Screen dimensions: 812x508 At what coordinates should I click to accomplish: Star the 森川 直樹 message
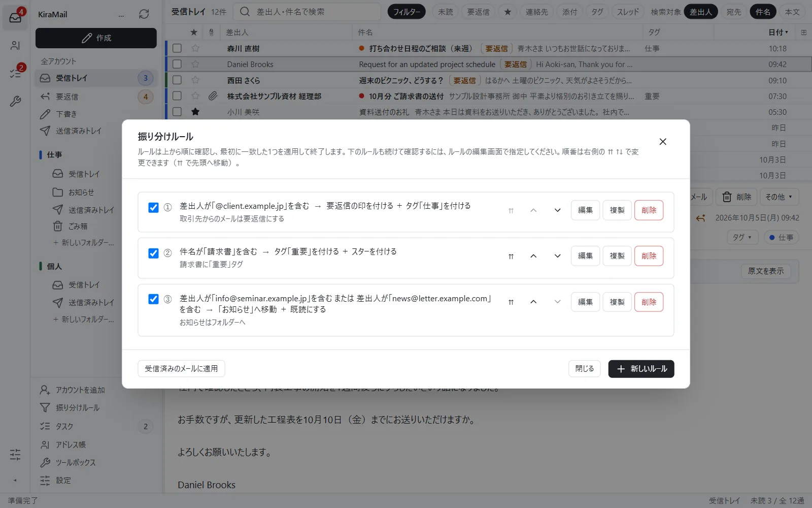(195, 49)
